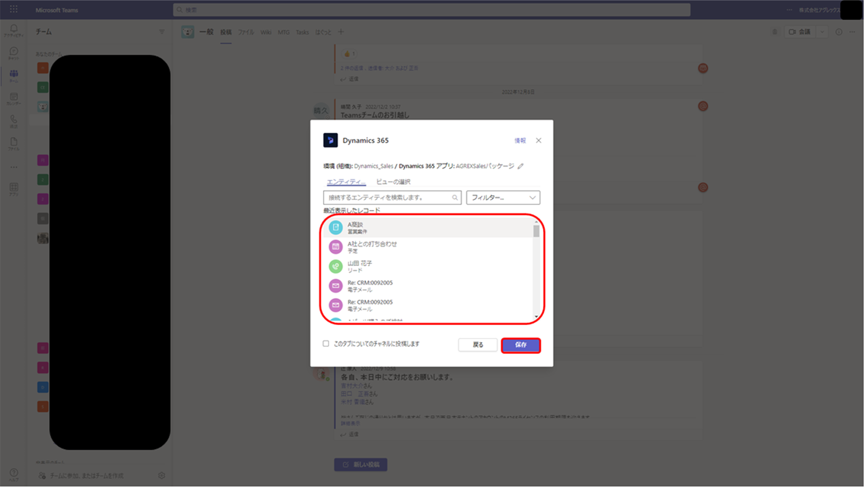Open the 2件の返信 thread link
This screenshot has height=489, width=868.
(379, 68)
